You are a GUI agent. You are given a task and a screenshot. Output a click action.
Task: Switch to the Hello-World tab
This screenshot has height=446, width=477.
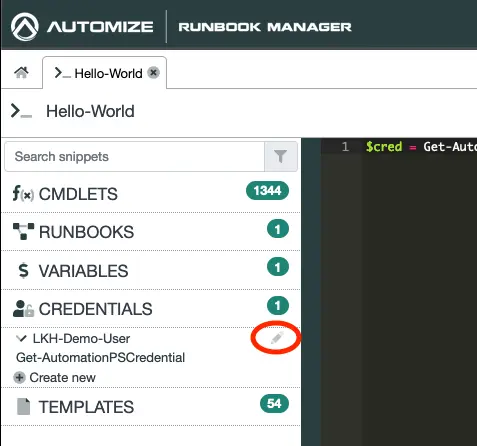click(104, 73)
